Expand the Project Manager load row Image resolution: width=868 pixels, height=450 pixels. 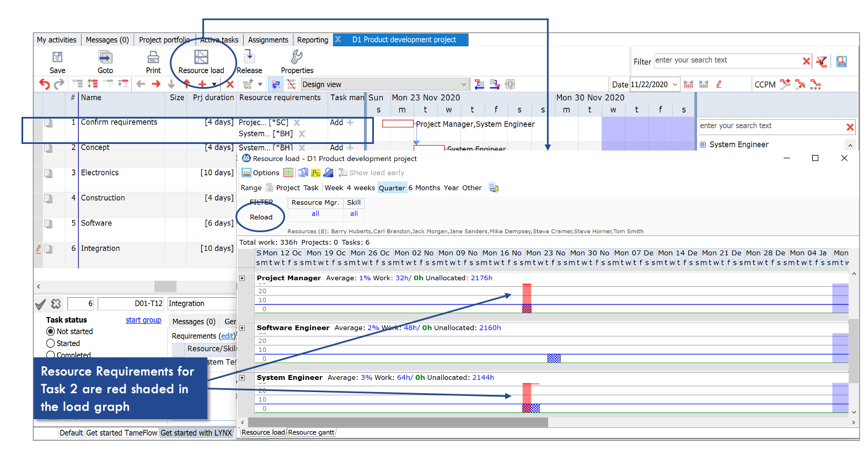(242, 278)
